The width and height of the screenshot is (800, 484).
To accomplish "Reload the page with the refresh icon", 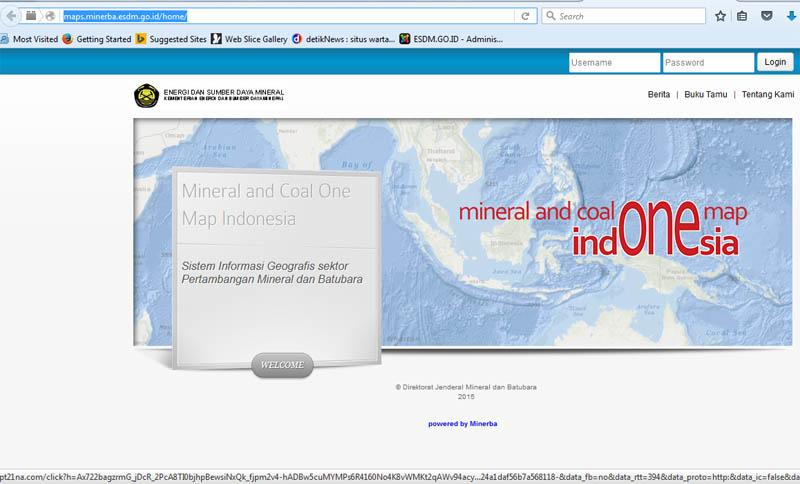I will [524, 16].
